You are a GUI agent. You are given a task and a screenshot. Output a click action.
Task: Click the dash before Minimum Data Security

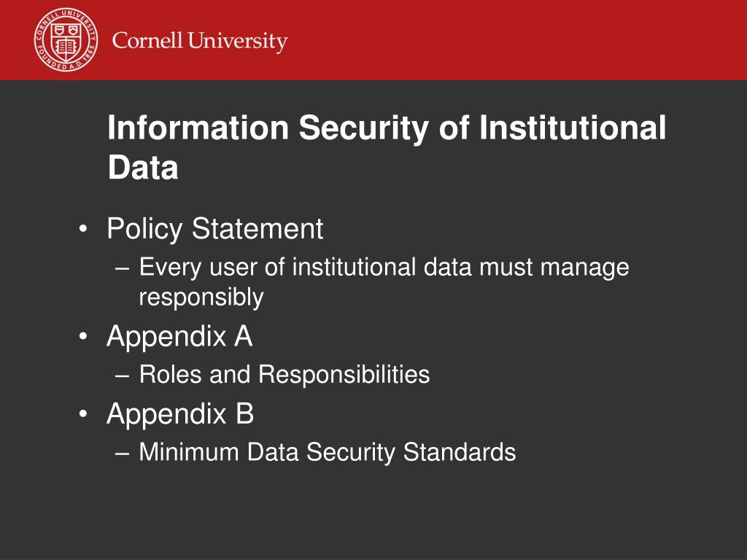[123, 454]
